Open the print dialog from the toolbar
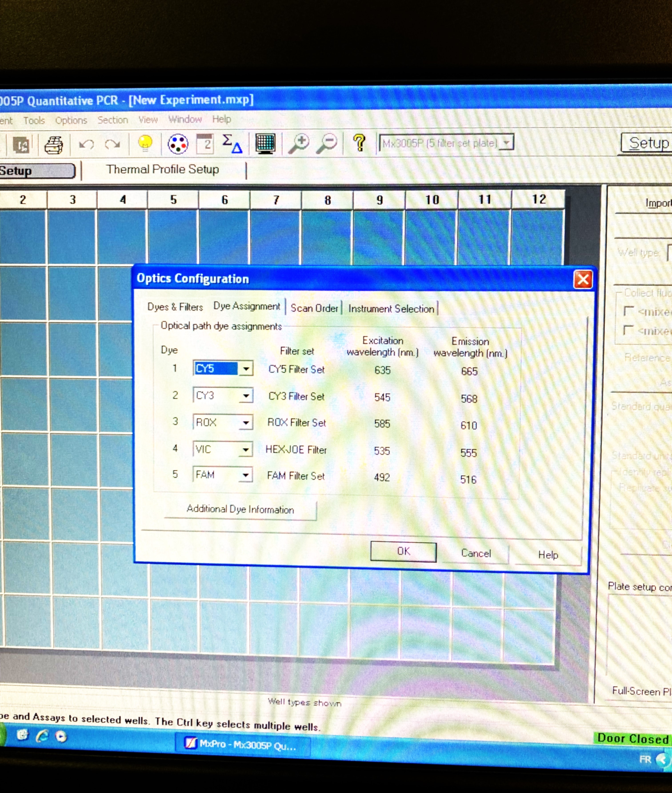 point(54,145)
